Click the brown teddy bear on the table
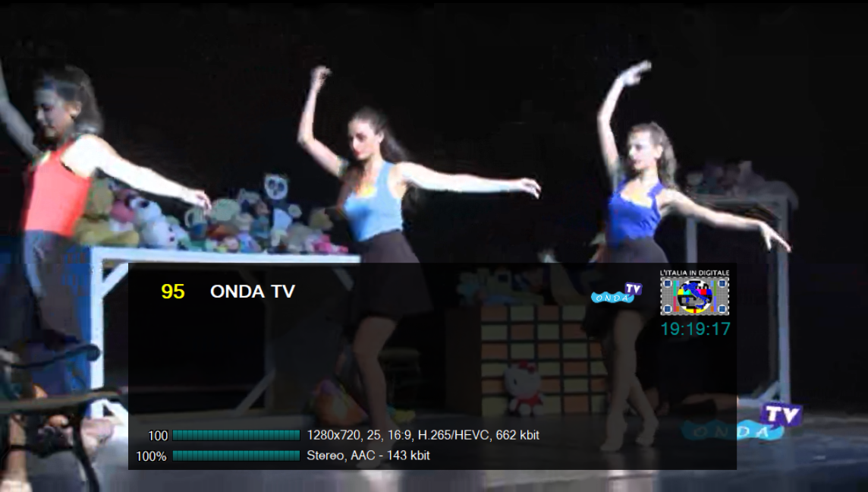The height and width of the screenshot is (492, 868). click(x=99, y=213)
